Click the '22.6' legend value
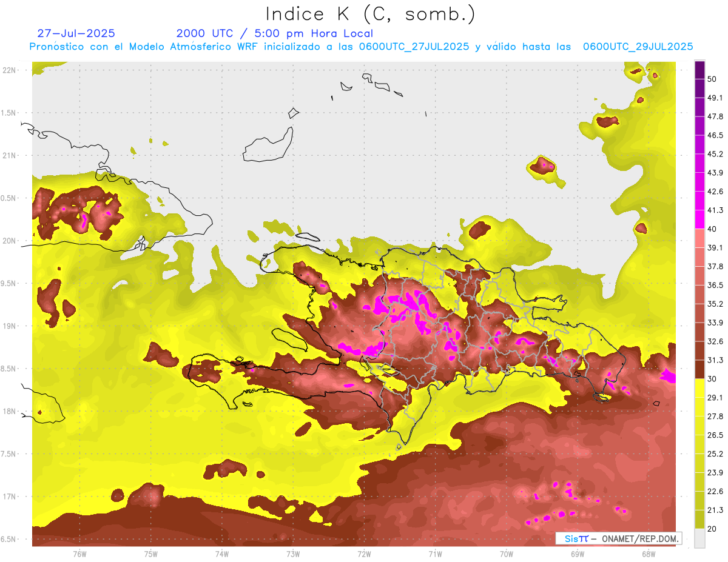 715,492
